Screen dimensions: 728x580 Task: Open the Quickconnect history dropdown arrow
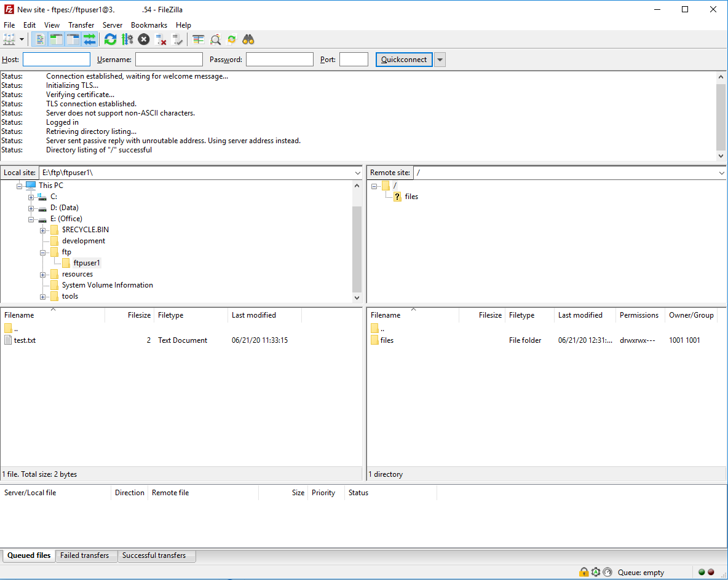440,60
